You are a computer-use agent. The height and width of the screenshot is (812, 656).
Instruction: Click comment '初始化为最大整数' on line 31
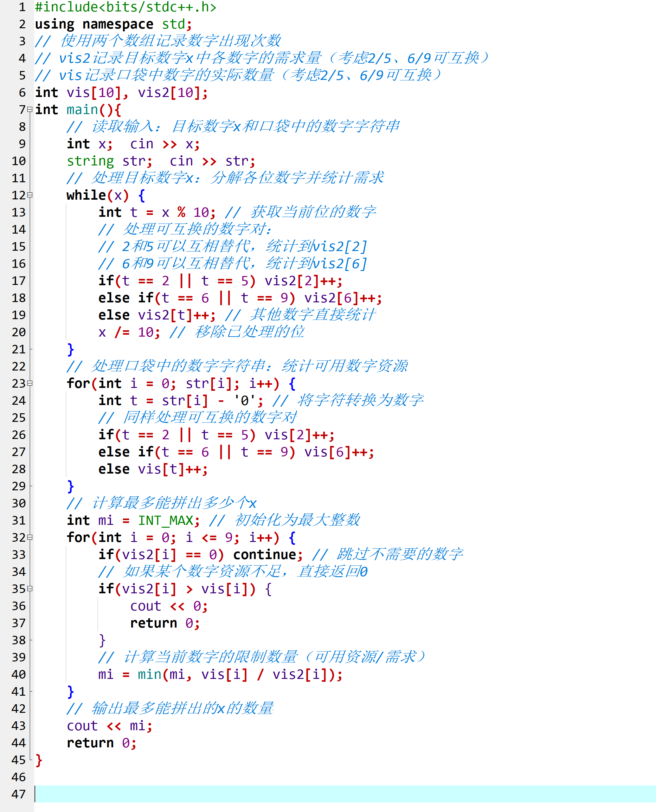pos(297,520)
